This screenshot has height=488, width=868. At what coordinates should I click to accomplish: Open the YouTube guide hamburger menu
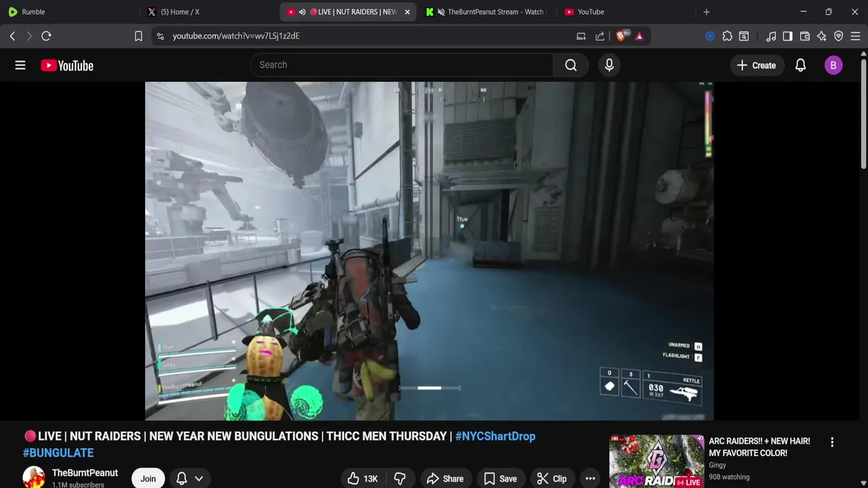pos(20,65)
